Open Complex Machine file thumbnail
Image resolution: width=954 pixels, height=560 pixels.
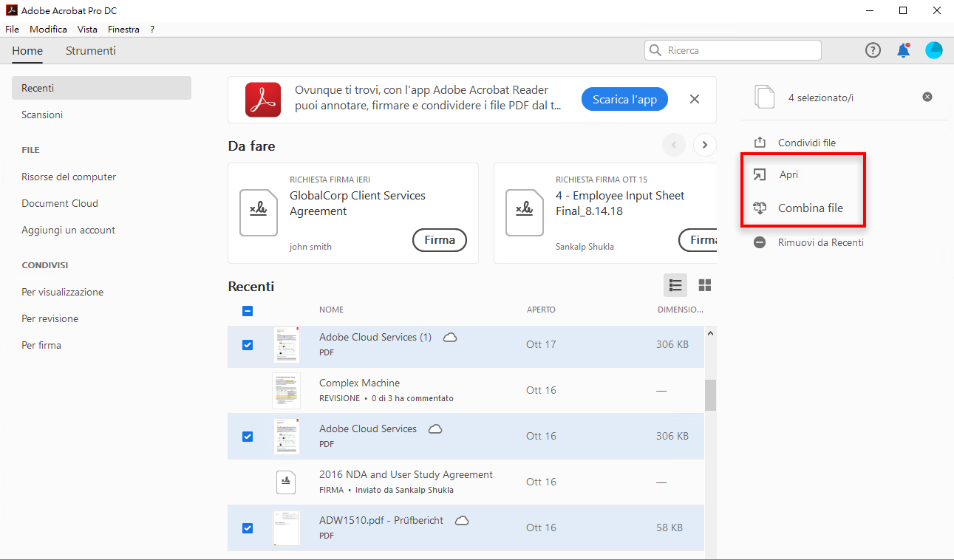[286, 391]
